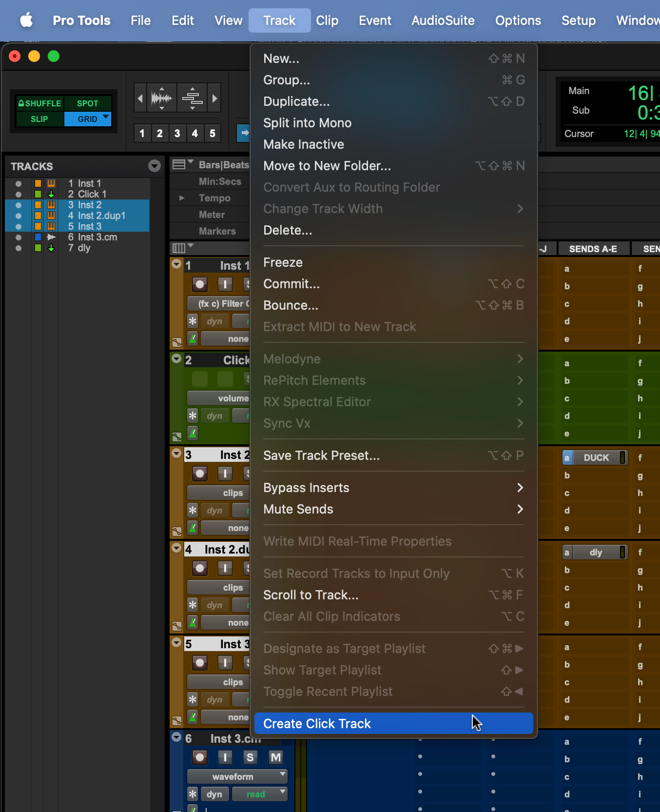The image size is (660, 812).
Task: Enable Spot edit mode
Action: [88, 103]
